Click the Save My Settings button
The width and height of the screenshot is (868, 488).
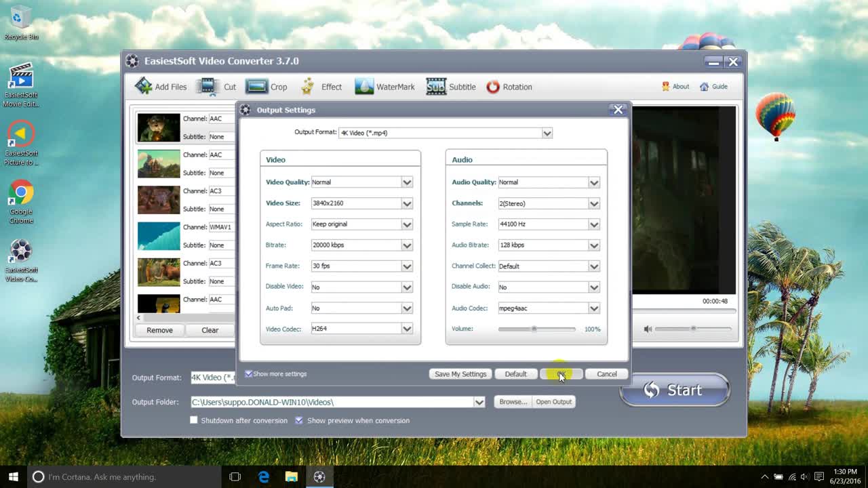click(x=460, y=374)
